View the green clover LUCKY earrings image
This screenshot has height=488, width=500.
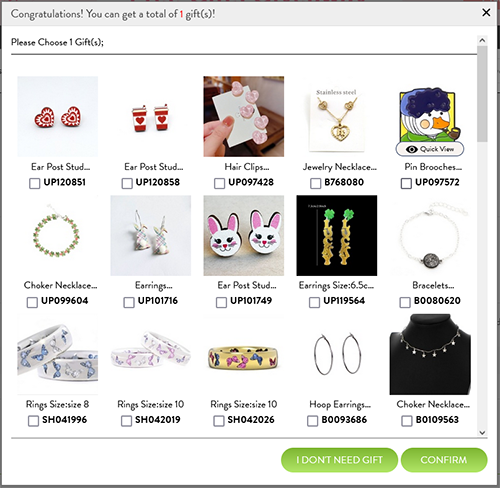337,235
